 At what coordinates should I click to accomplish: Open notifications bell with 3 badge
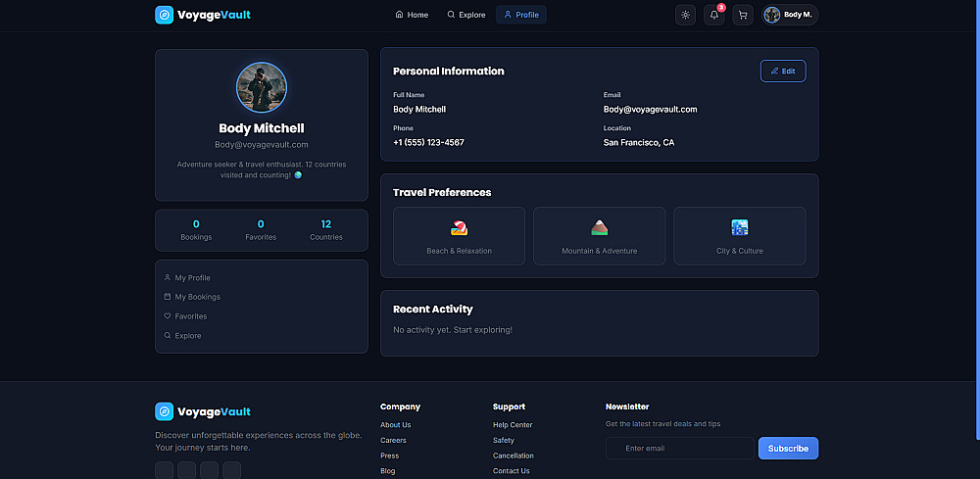pos(714,15)
